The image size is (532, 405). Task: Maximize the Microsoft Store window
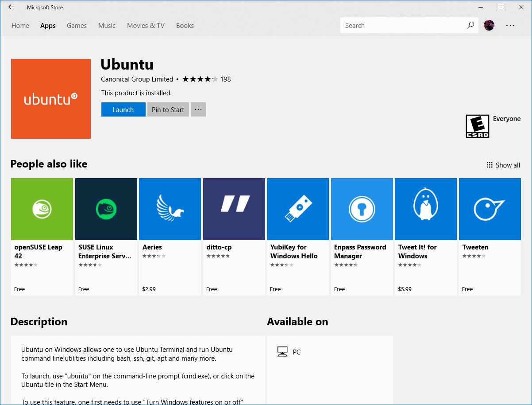tap(501, 7)
